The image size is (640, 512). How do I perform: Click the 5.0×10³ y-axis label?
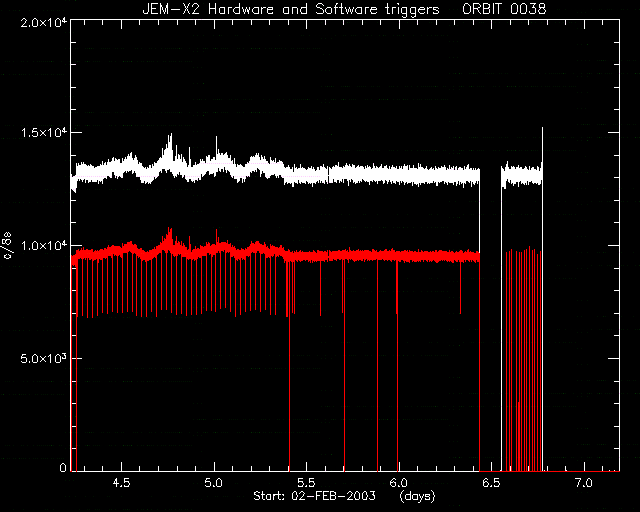tap(44, 359)
